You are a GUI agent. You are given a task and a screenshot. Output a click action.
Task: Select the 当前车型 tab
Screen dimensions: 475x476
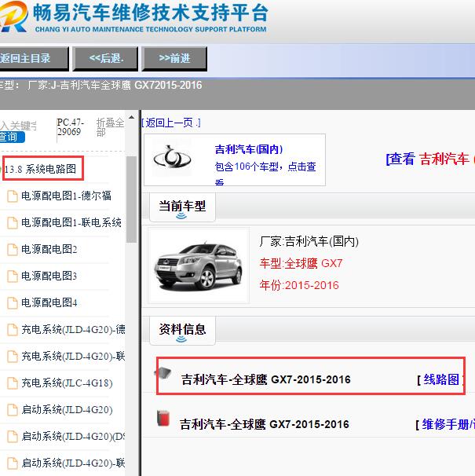point(182,207)
